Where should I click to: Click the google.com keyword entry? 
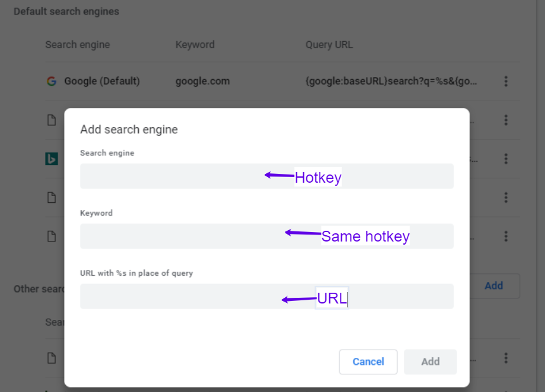click(x=203, y=81)
